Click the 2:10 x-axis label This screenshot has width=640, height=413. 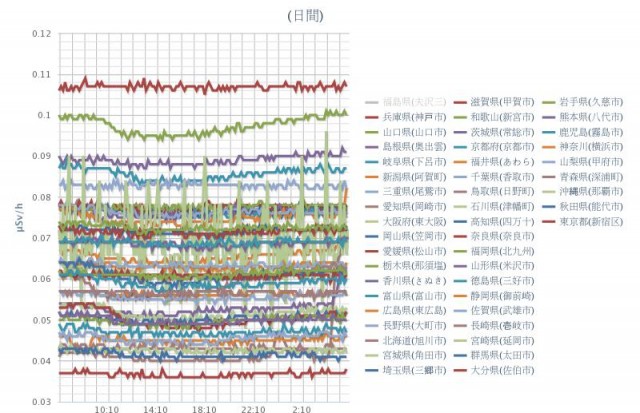point(301,409)
